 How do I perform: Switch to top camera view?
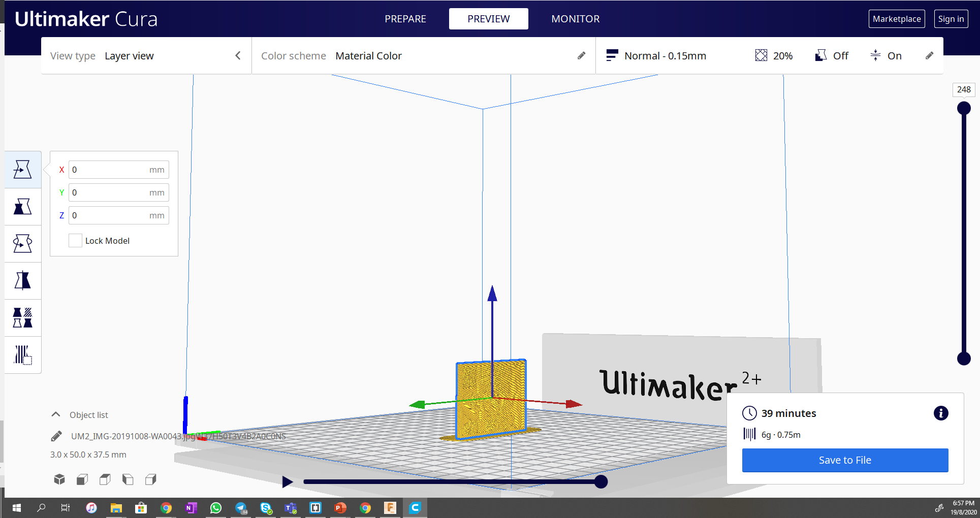pyautogui.click(x=105, y=479)
